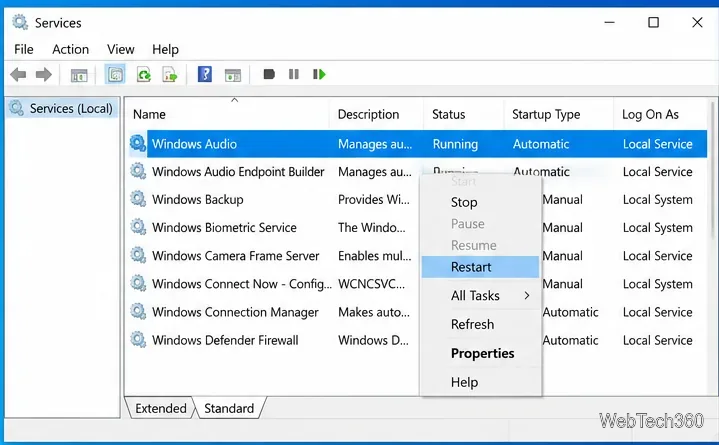Screen dimensions: 719x445
Task: Open the Help toolbar icon
Action: [205, 74]
